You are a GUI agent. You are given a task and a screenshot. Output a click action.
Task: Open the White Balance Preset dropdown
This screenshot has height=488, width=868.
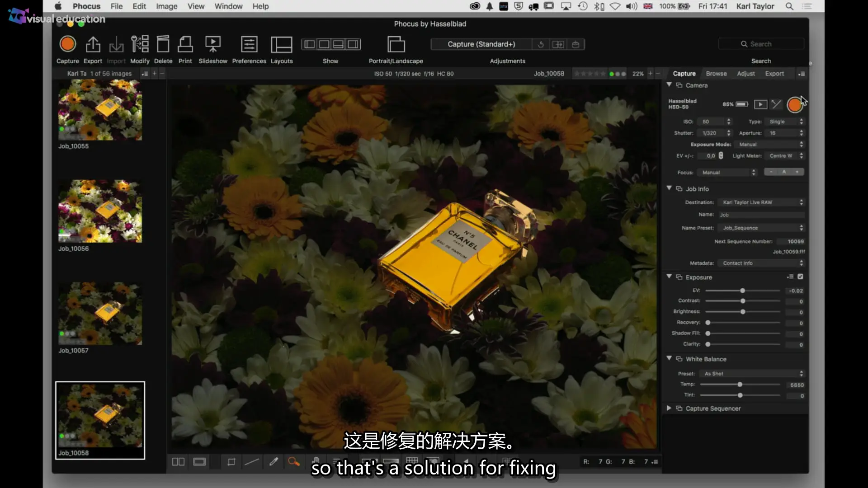pyautogui.click(x=753, y=374)
